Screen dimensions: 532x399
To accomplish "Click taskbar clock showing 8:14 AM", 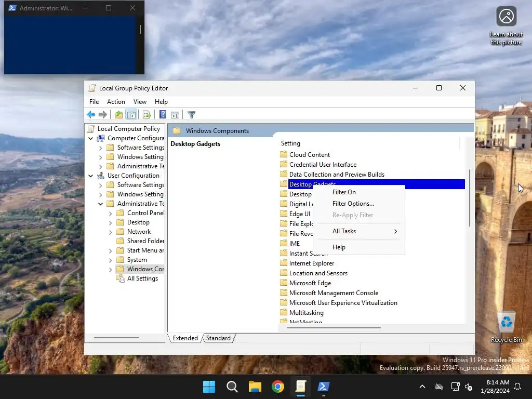I will point(495,387).
